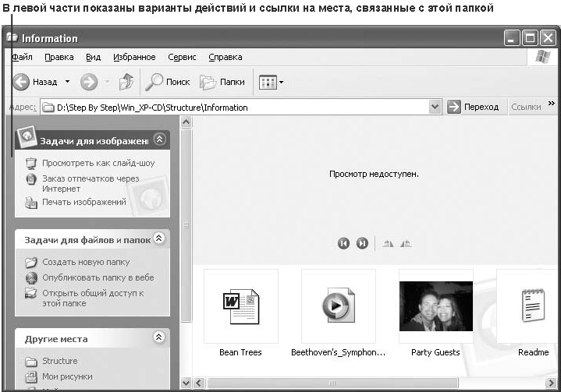This screenshot has height=392, width=561.
Task: Click the filmstrip scroll right arrow
Action: click(552, 383)
